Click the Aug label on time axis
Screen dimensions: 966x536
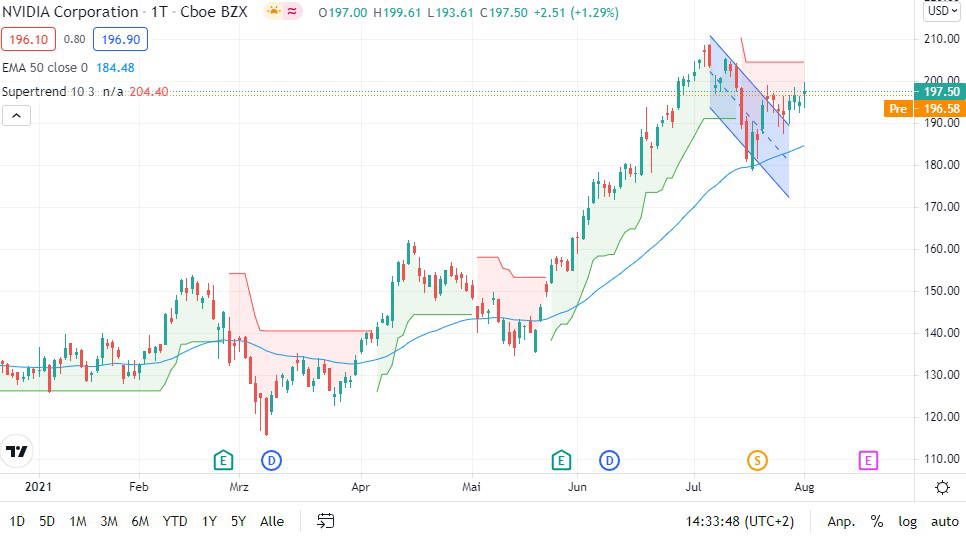click(804, 487)
